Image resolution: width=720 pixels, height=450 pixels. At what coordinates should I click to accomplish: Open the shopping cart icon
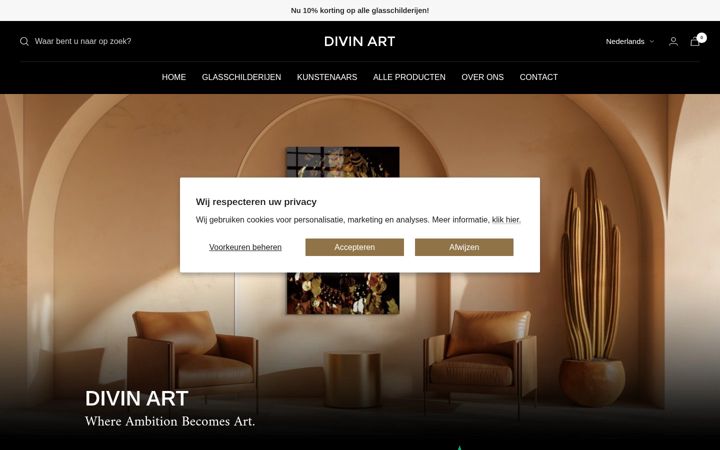[695, 41]
